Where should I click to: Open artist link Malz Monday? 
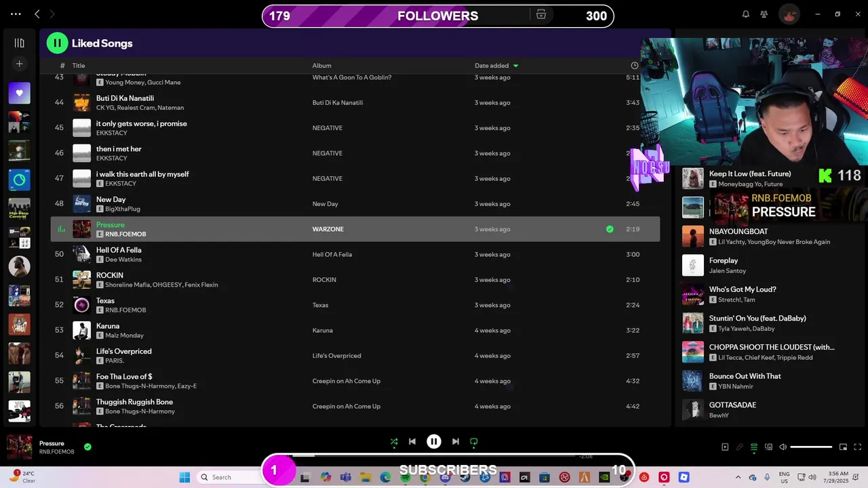click(124, 335)
